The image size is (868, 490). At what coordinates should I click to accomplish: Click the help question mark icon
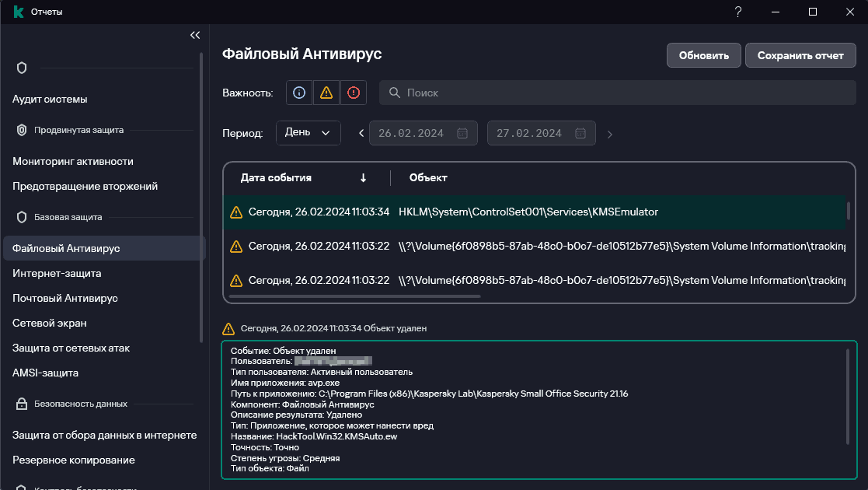(x=737, y=12)
